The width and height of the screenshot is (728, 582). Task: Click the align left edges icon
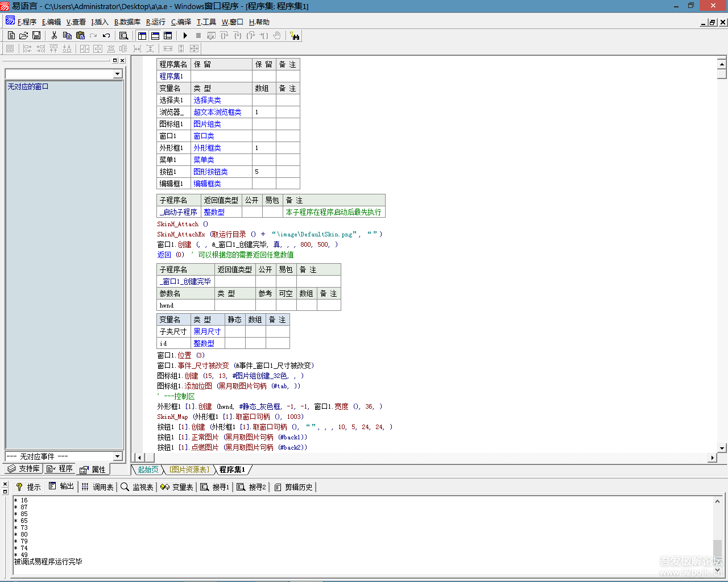point(27,49)
